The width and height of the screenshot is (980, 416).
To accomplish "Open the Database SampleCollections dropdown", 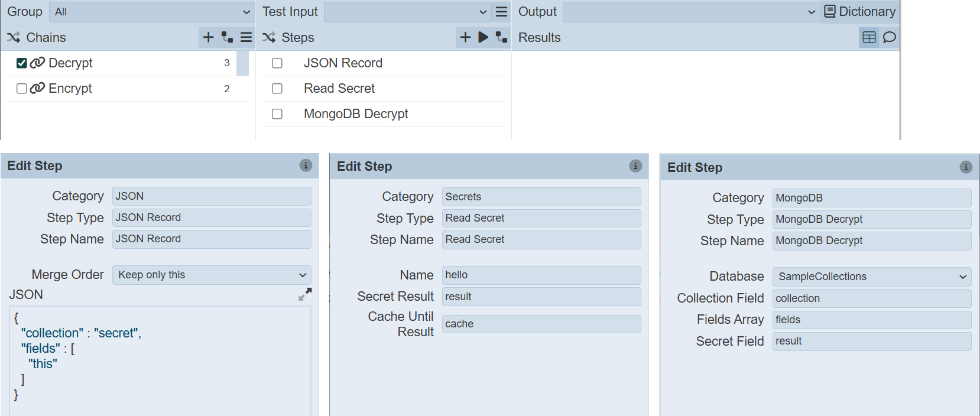I will tap(871, 277).
